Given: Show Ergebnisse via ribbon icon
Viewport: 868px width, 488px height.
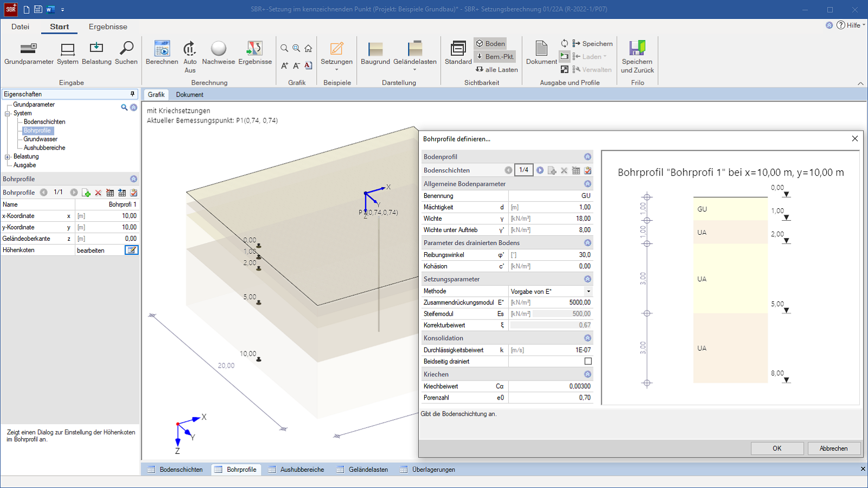Looking at the screenshot, I should pyautogui.click(x=255, y=53).
